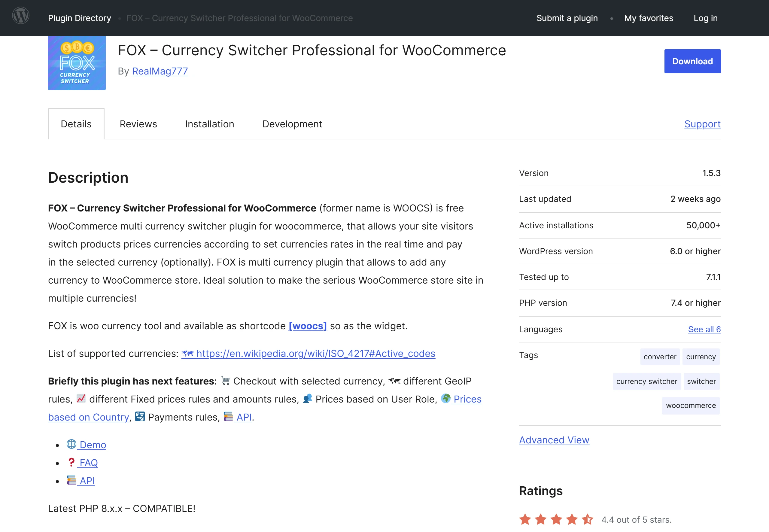
Task: Open the [woocs] shortcode link
Action: [308, 326]
